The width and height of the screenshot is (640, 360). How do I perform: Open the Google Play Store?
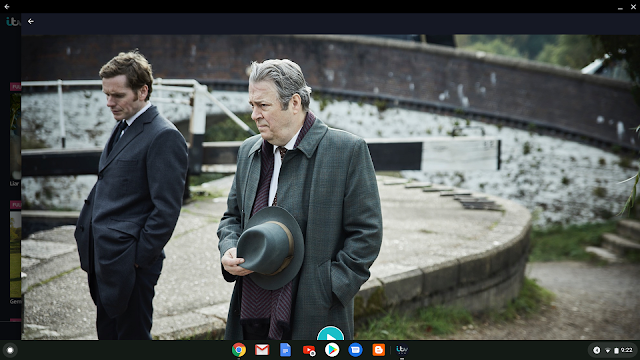pyautogui.click(x=332, y=350)
